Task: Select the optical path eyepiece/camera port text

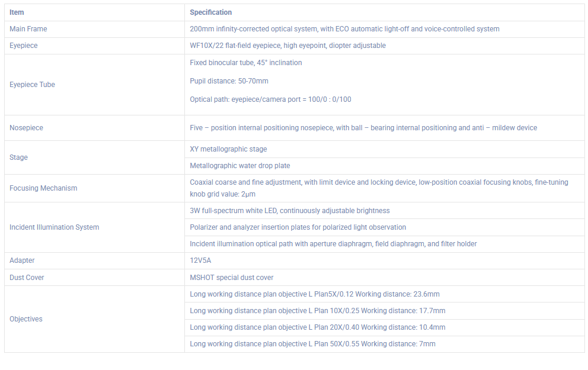Action: (x=270, y=99)
